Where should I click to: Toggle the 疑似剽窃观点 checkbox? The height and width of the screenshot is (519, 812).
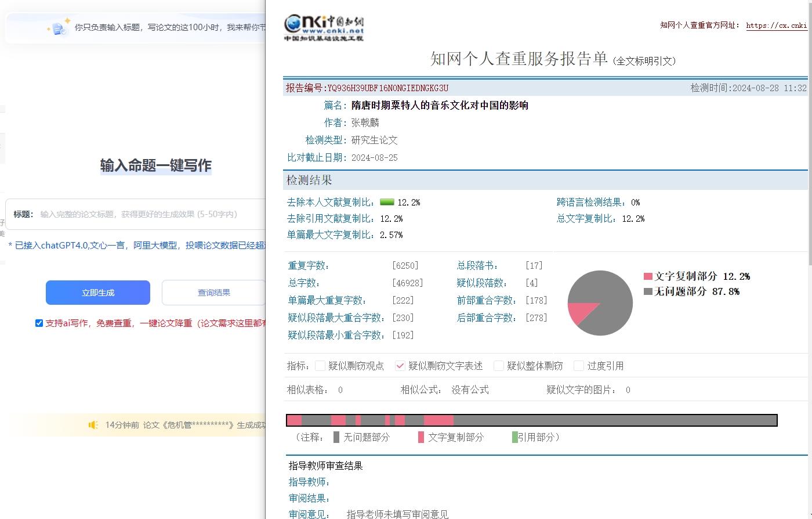[320, 366]
